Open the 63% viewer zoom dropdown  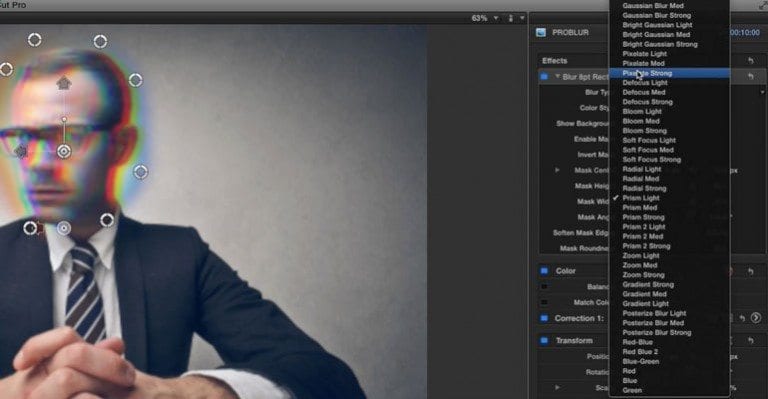click(484, 18)
